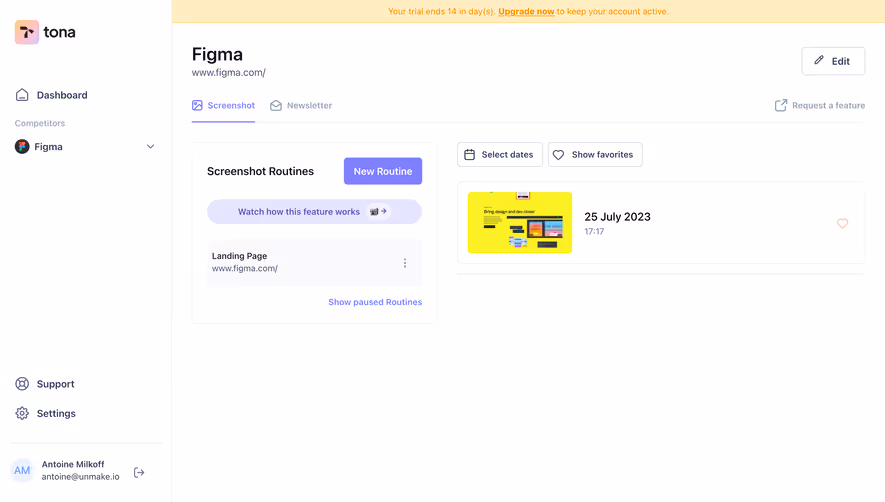Click the pencil icon in Edit button

click(x=819, y=60)
